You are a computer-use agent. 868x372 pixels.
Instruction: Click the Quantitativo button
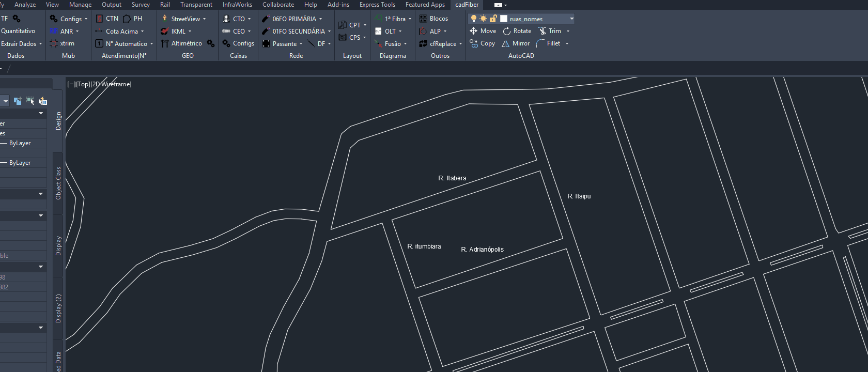[x=18, y=31]
